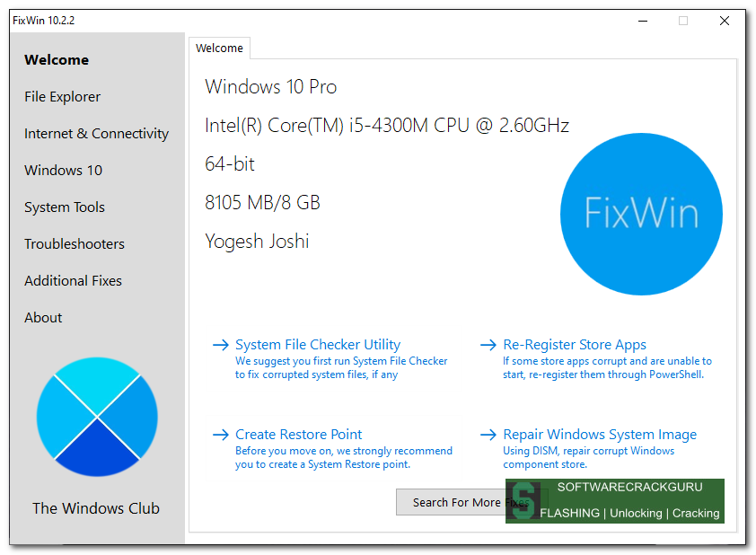Click the 'Before you move on' restore point description
Image resolution: width=756 pixels, height=555 pixels.
click(344, 458)
